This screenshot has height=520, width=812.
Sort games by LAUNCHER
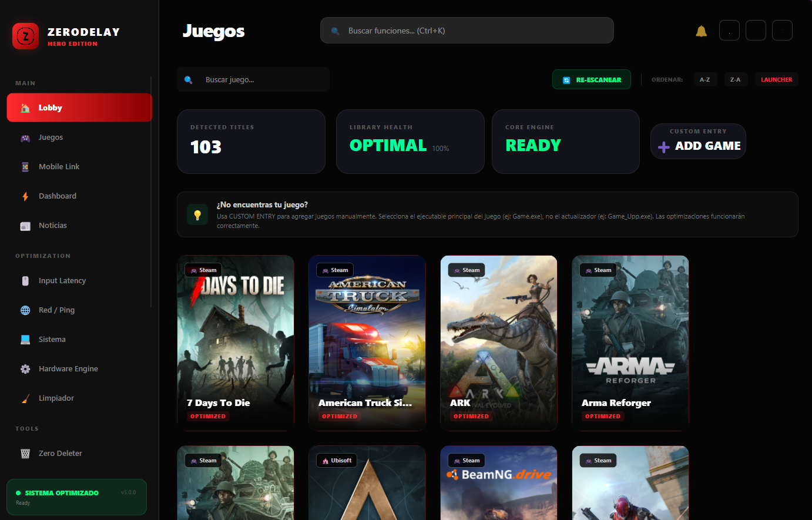click(x=777, y=79)
